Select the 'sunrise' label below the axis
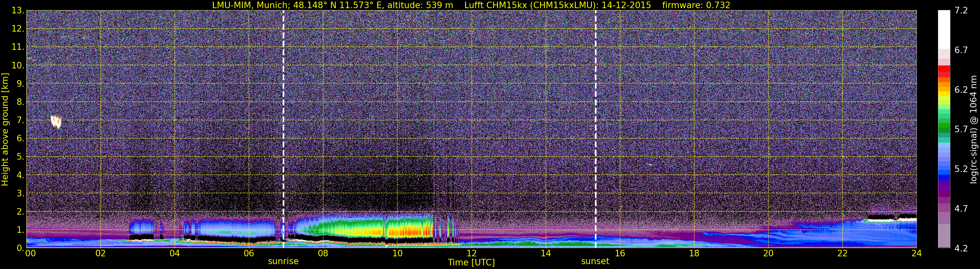Viewport: 980px width, 269px height. [x=283, y=262]
